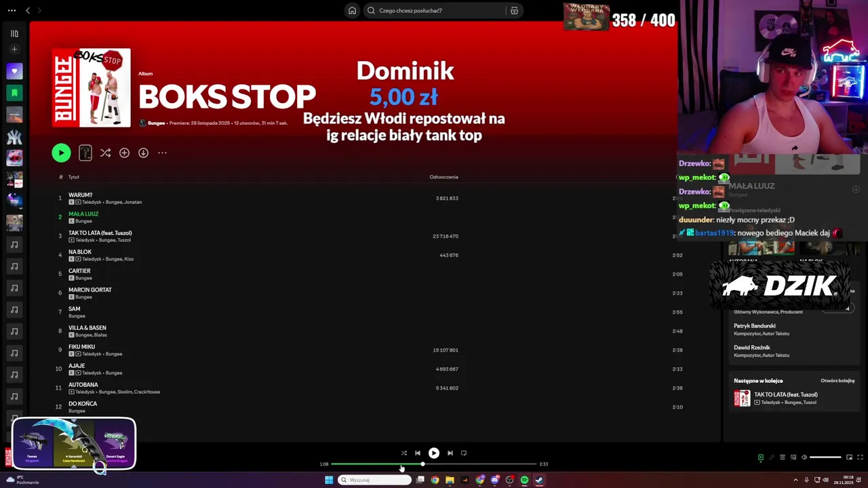Image resolution: width=868 pixels, height=488 pixels.
Task: Open Liked Songs heart playlist in sidebar
Action: 14,71
